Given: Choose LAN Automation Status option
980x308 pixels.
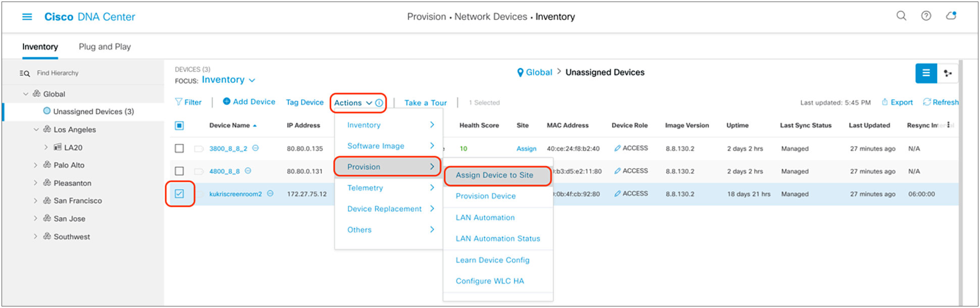Looking at the screenshot, I should click(498, 239).
